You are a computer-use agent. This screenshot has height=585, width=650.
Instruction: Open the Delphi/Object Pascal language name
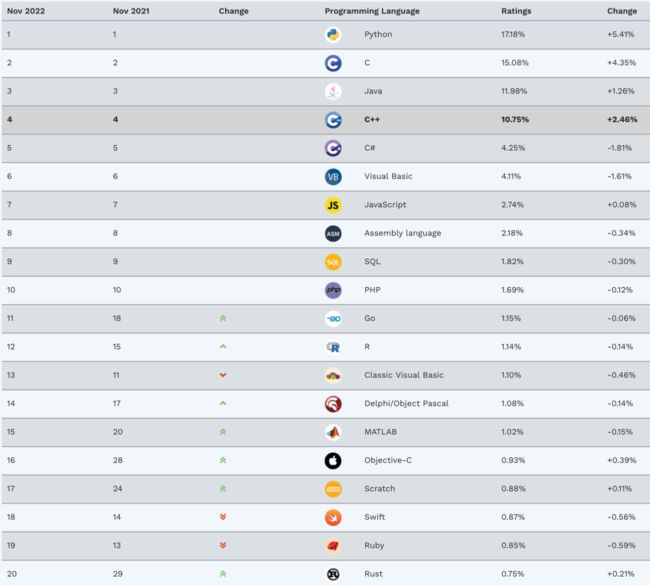point(406,403)
